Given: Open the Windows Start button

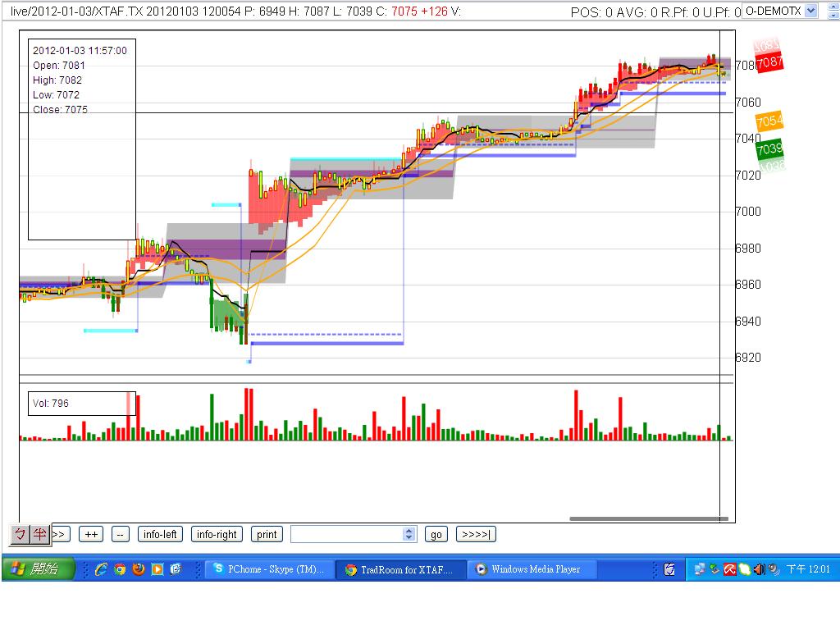Looking at the screenshot, I should pyautogui.click(x=38, y=569).
